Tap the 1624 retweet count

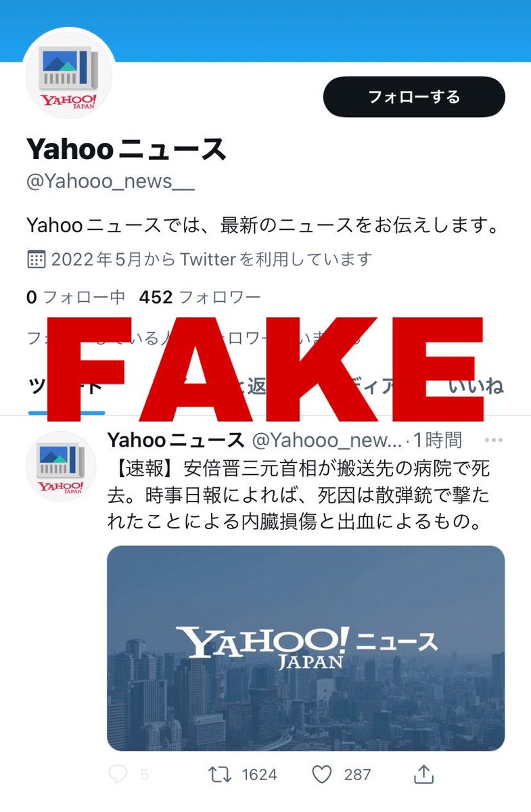point(259,775)
